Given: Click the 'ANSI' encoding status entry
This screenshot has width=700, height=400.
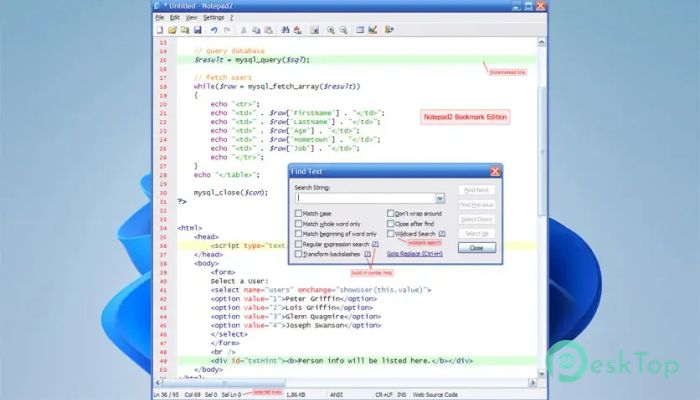Looking at the screenshot, I should click(336, 395).
